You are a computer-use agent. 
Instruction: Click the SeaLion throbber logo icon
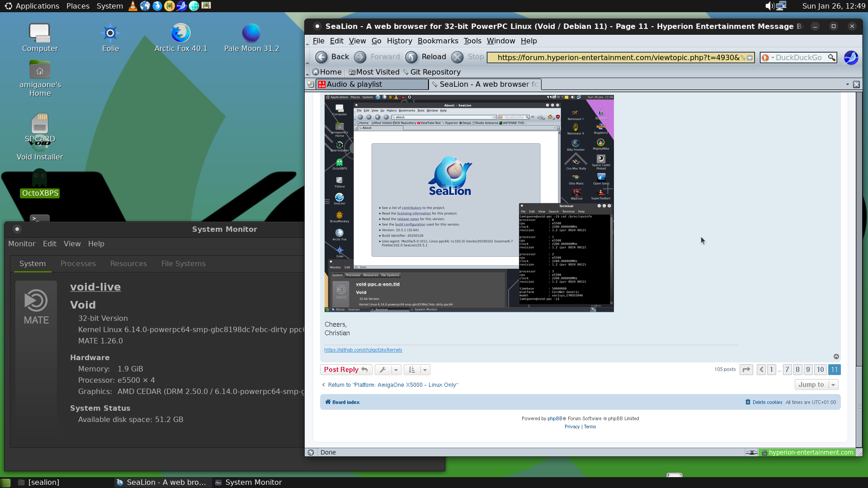851,57
